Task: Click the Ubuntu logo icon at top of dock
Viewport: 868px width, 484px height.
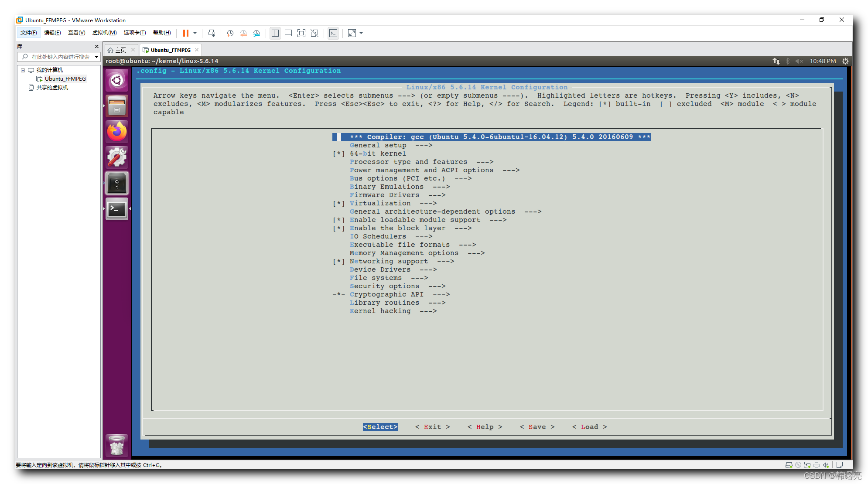Action: (117, 80)
